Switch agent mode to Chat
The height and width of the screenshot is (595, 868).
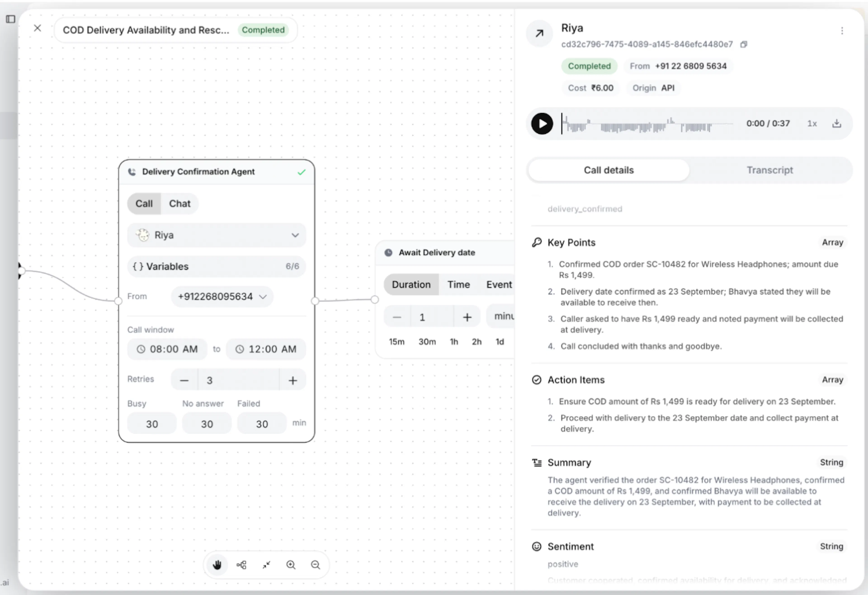(x=180, y=203)
